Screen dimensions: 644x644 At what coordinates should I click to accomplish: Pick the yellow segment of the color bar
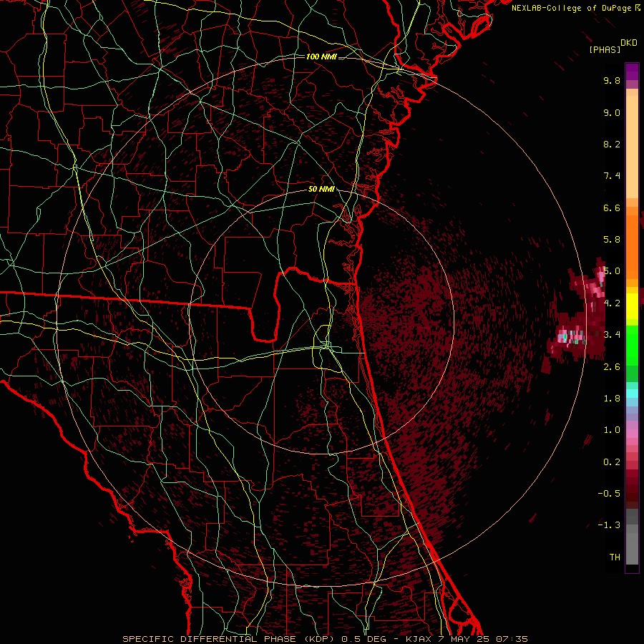[632, 306]
